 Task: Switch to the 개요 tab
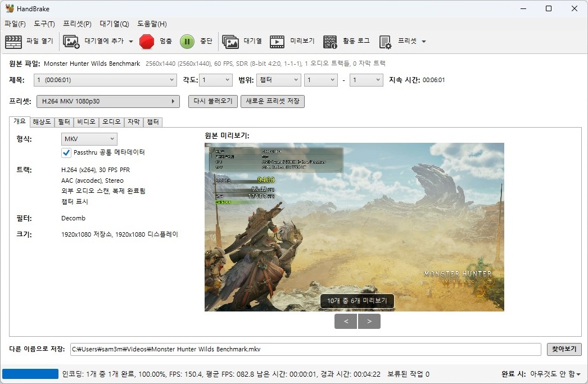(x=20, y=121)
